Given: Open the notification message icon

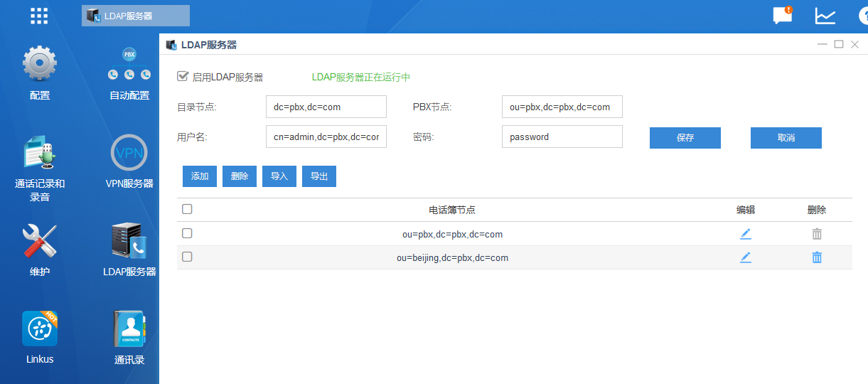Looking at the screenshot, I should [783, 16].
